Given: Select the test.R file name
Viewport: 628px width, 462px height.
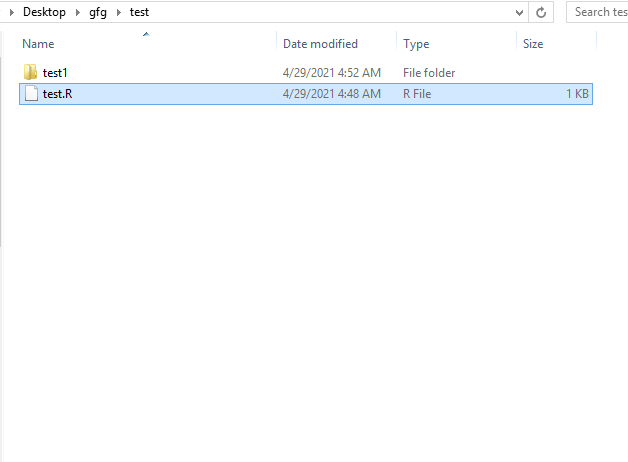Looking at the screenshot, I should coord(57,94).
